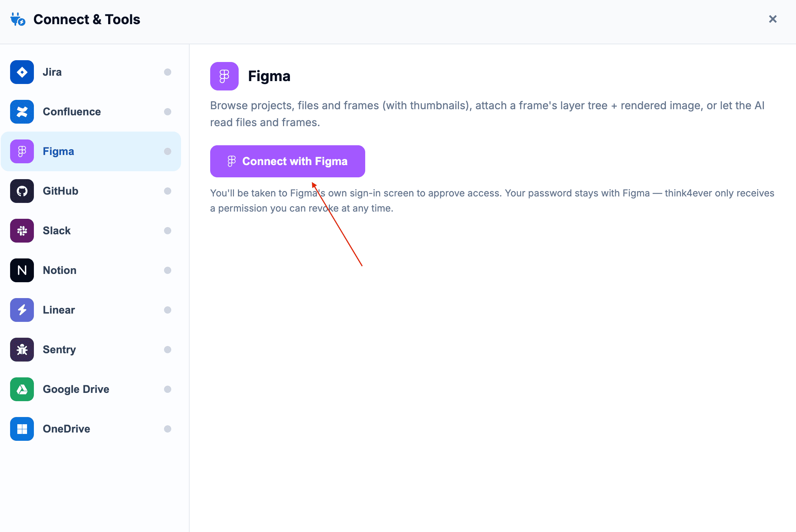The image size is (796, 532).
Task: Click the Google Drive triangle icon
Action: (22, 389)
